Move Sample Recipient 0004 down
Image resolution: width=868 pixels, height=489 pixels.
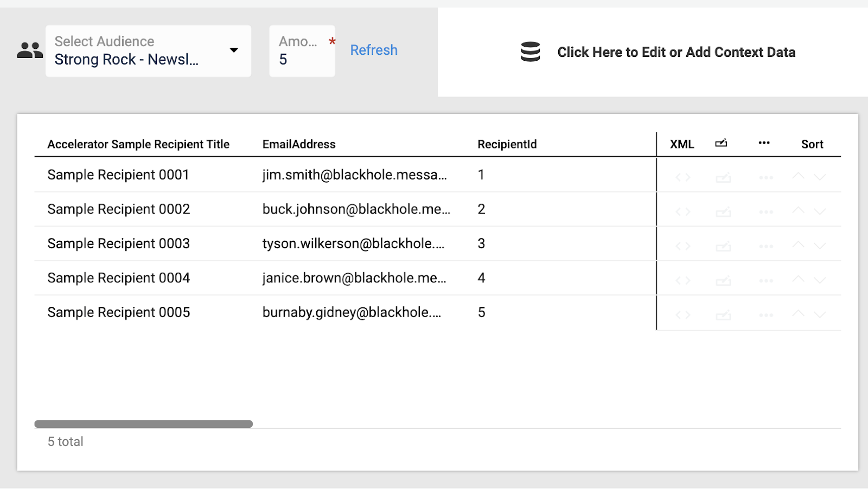tap(820, 280)
